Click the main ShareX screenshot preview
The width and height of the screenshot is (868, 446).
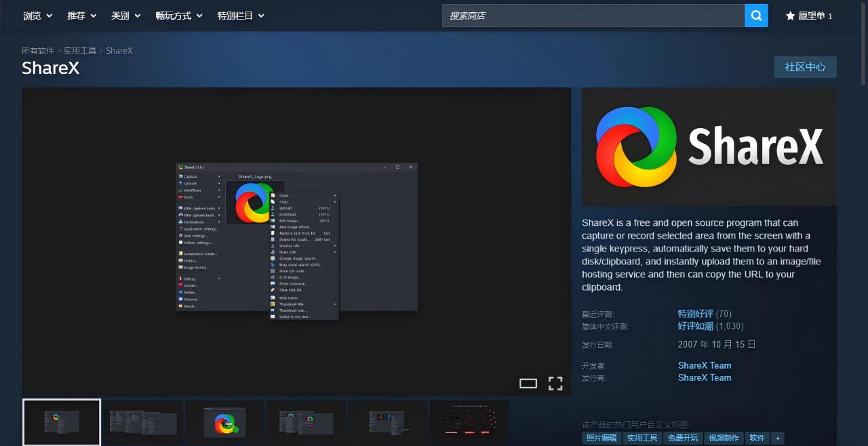[296, 241]
